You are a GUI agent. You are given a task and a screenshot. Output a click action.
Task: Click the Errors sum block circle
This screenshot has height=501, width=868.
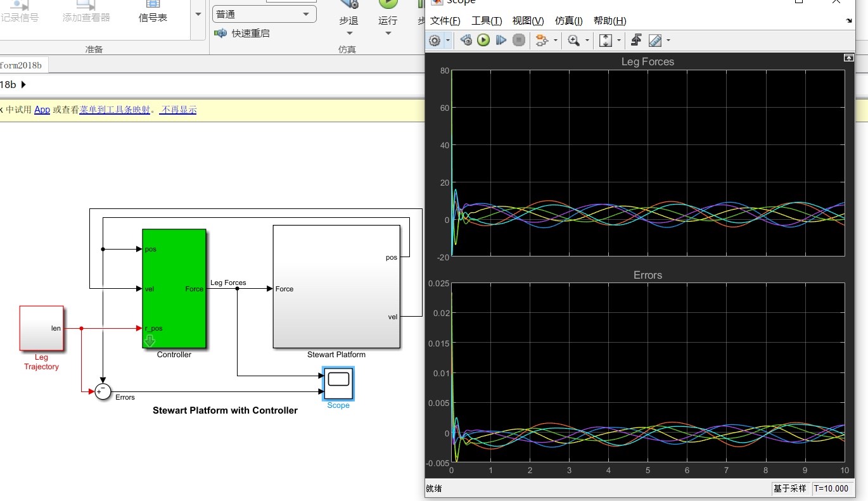pyautogui.click(x=103, y=392)
